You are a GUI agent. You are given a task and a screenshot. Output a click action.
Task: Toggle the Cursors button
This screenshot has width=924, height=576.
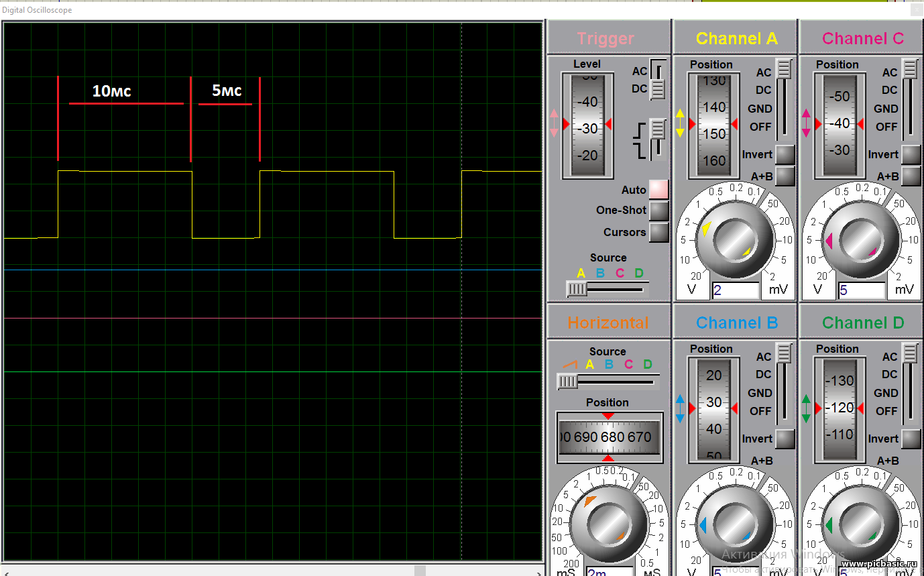pos(658,232)
